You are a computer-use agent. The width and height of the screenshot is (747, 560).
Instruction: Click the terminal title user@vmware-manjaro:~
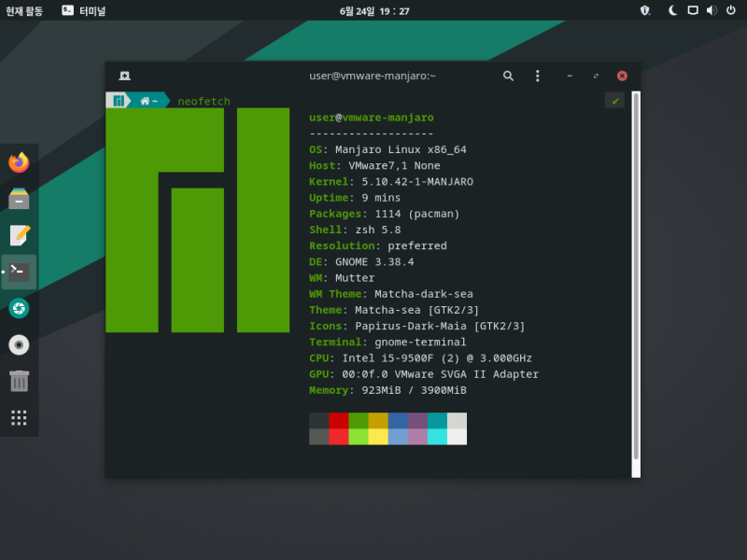click(x=373, y=76)
